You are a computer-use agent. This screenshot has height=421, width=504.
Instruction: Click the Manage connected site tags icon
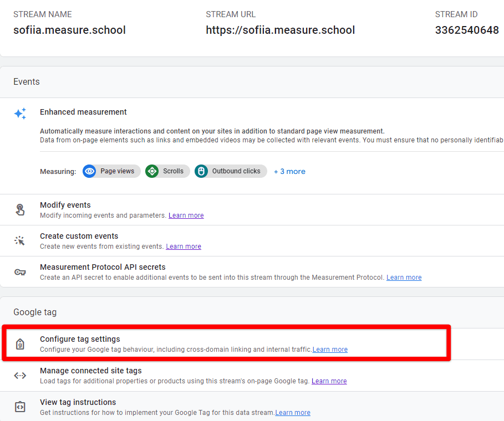click(20, 376)
